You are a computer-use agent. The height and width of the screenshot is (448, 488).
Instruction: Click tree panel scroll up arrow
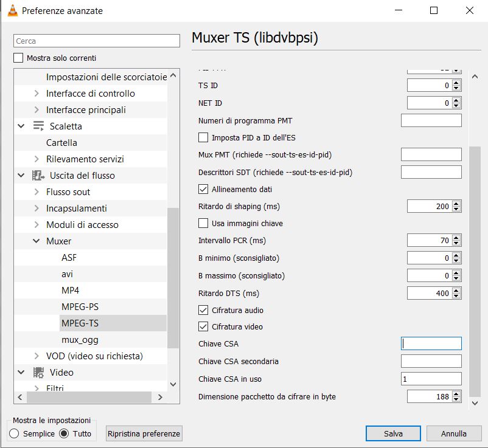[173, 75]
